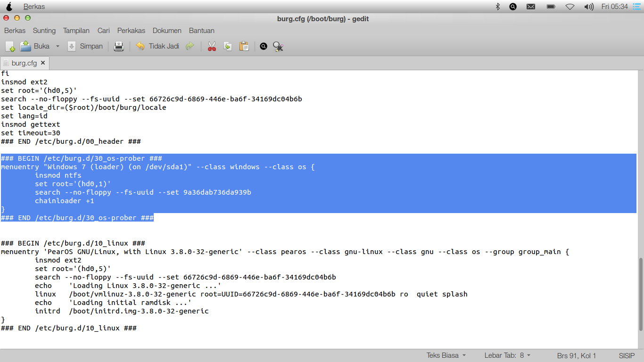The width and height of the screenshot is (644, 362).
Task: Undo the last change with Tidak Jadi
Action: tap(157, 46)
